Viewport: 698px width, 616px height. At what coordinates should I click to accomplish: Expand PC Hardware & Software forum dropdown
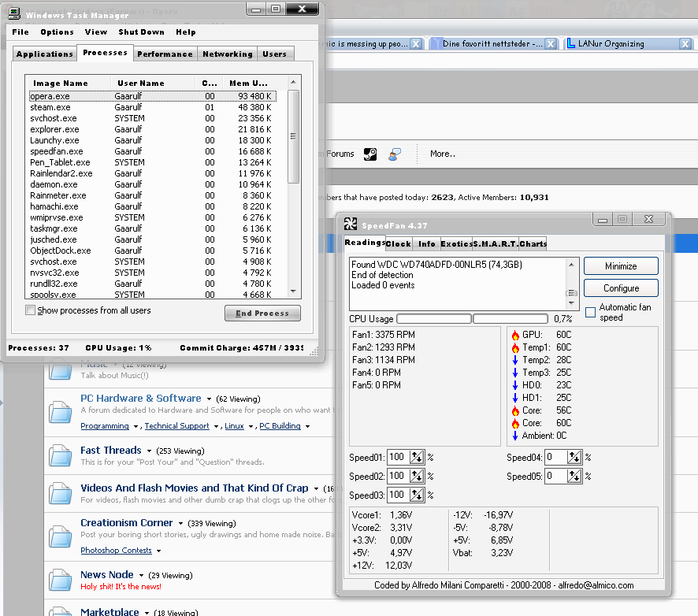tap(209, 399)
